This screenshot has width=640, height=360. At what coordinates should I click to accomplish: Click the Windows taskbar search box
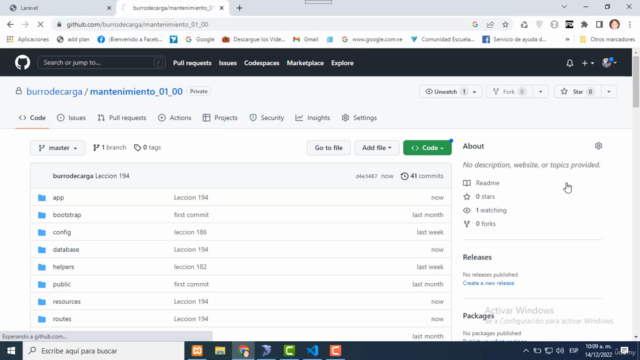click(x=103, y=351)
